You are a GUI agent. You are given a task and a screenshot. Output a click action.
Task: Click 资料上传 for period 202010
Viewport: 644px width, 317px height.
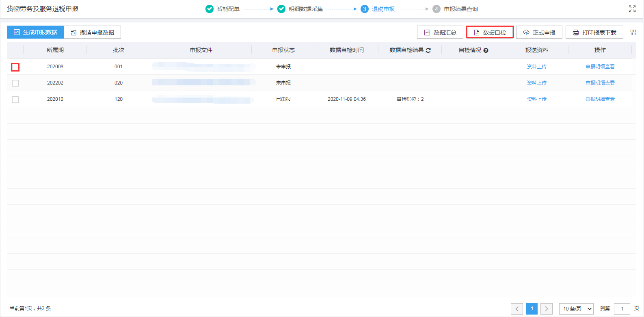tap(537, 99)
